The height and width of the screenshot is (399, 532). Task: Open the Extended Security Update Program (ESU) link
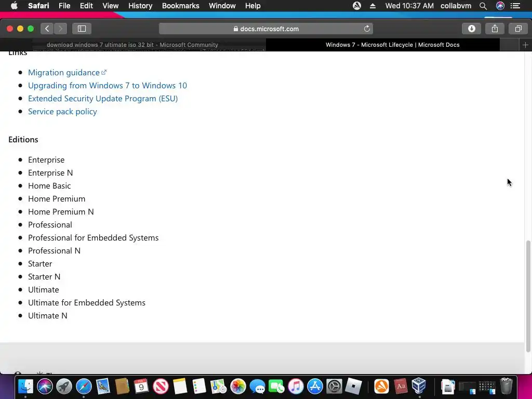(x=103, y=98)
